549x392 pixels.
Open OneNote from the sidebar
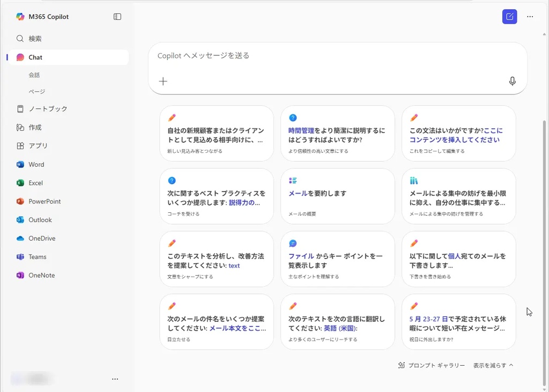pyautogui.click(x=41, y=276)
